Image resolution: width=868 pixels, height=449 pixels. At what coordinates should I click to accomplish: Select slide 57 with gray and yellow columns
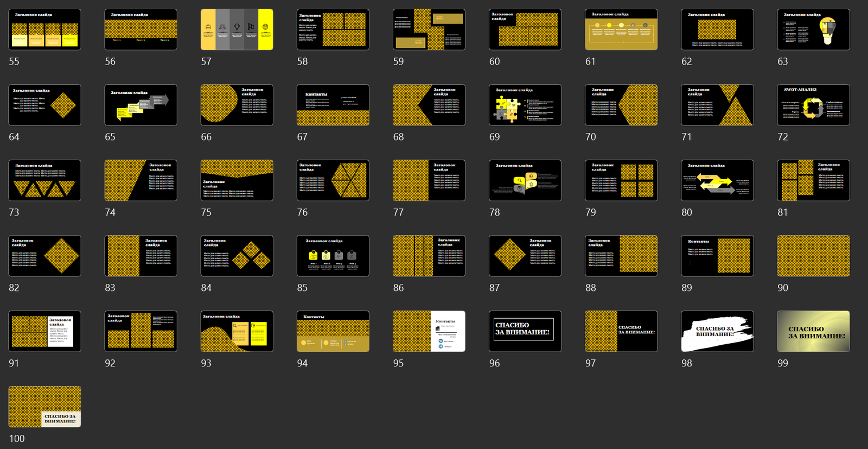point(237,29)
